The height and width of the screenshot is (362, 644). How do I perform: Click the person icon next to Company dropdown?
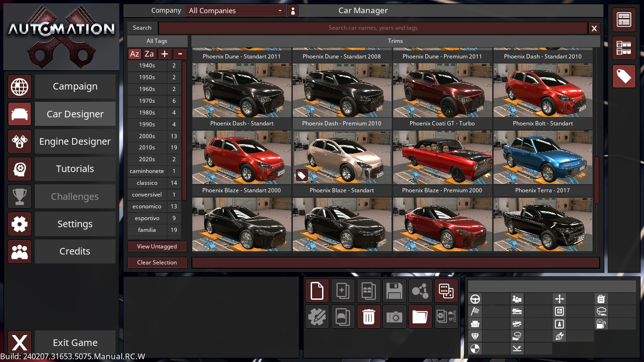tap(293, 11)
